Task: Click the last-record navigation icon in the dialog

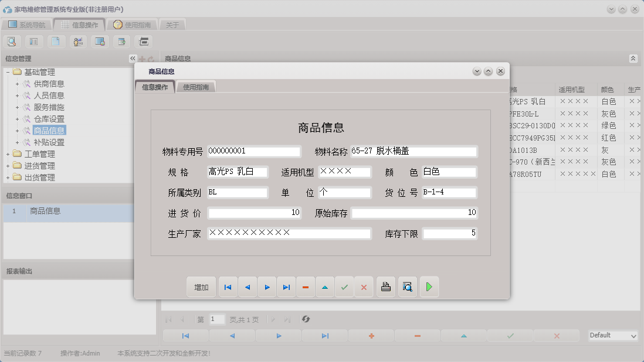Action: coord(286,286)
